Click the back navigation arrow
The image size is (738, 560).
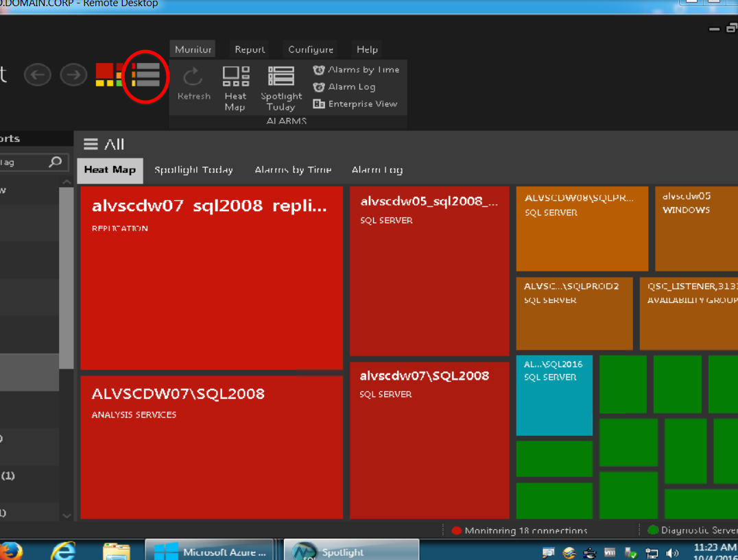click(37, 75)
